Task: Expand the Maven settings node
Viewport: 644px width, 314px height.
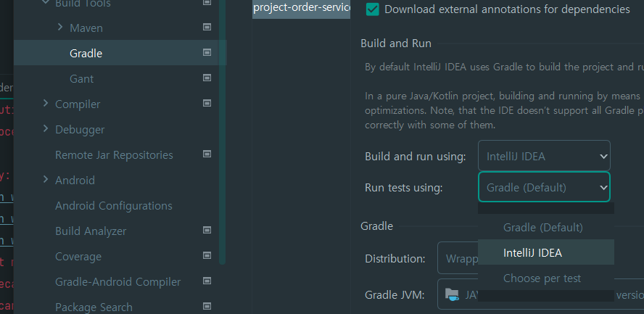Action: point(60,28)
